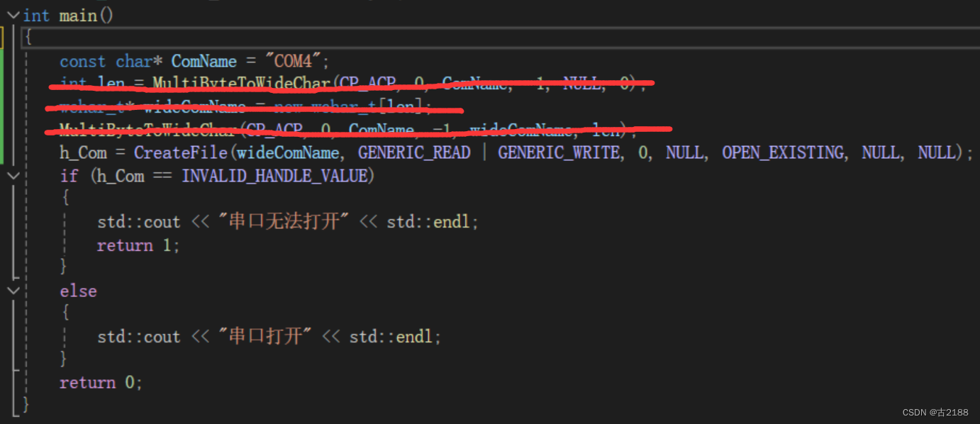The height and width of the screenshot is (424, 980).
Task: Collapse the if block using its chevron
Action: pyautogui.click(x=13, y=175)
